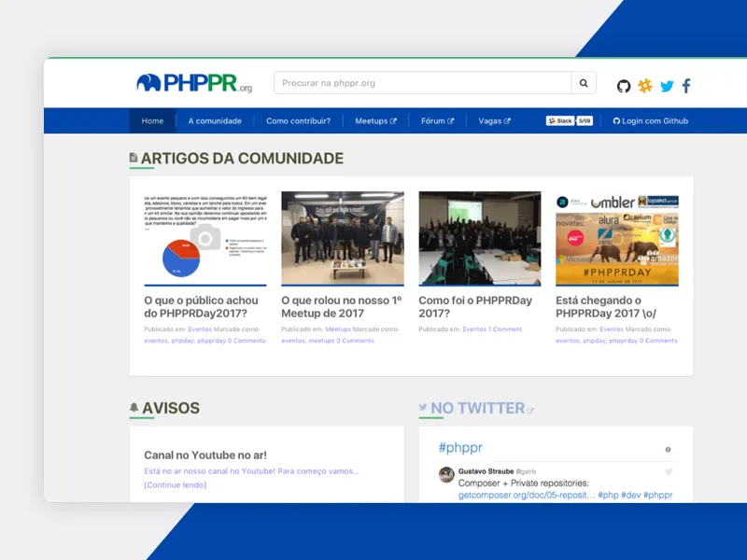
Task: Click the 'Está no ar nosso canal no Youtube!' excerpt
Action: [251, 471]
